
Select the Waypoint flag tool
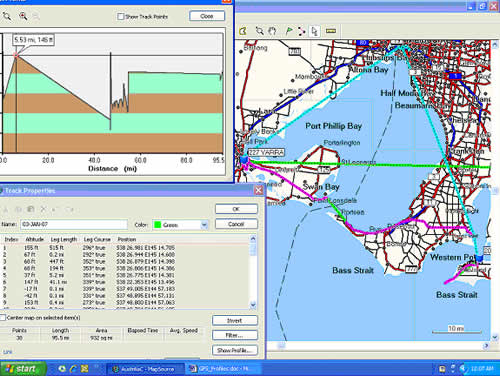pyautogui.click(x=289, y=31)
